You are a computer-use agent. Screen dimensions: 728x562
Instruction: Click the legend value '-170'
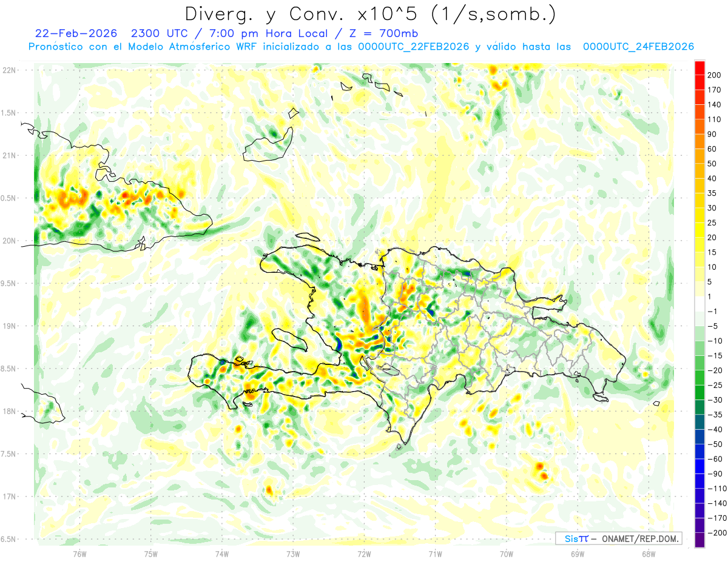pos(716,518)
